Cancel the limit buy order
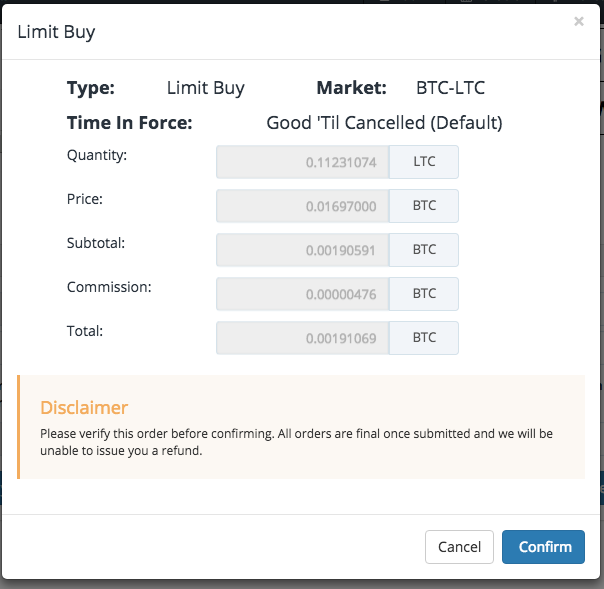 click(x=459, y=547)
